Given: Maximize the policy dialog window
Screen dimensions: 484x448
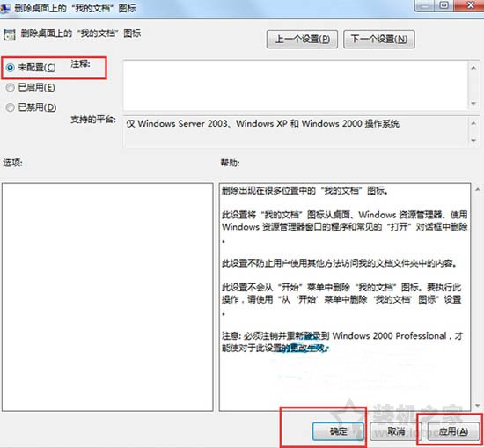Looking at the screenshot, I should tap(444, 5).
